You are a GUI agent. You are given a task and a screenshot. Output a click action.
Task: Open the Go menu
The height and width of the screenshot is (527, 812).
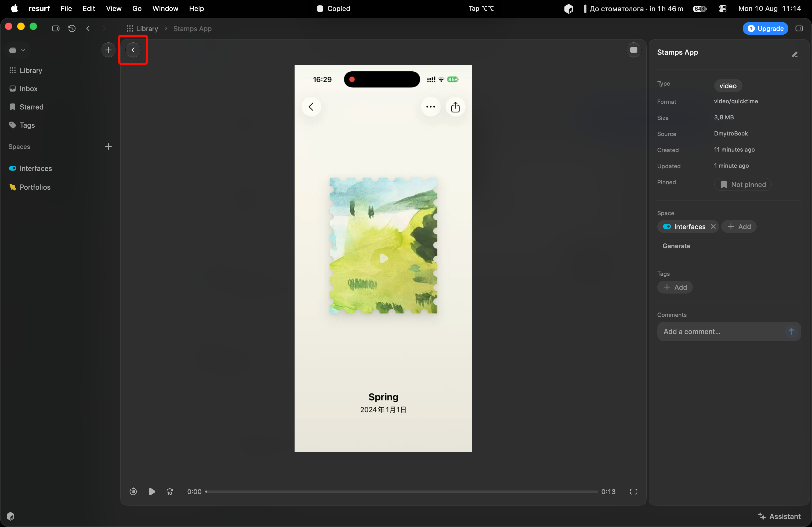click(137, 9)
